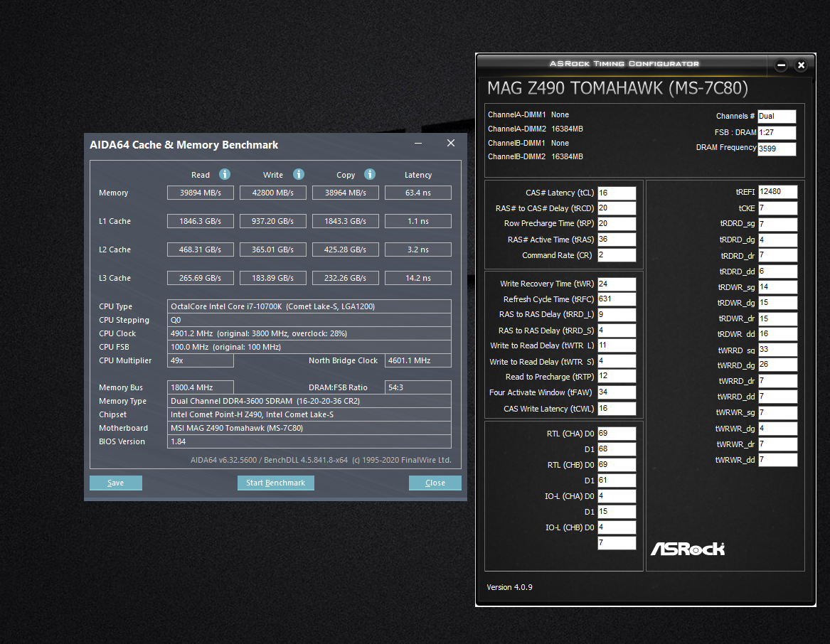Click the Memory Read value 39894 MB/s
830x644 pixels.
(x=200, y=193)
